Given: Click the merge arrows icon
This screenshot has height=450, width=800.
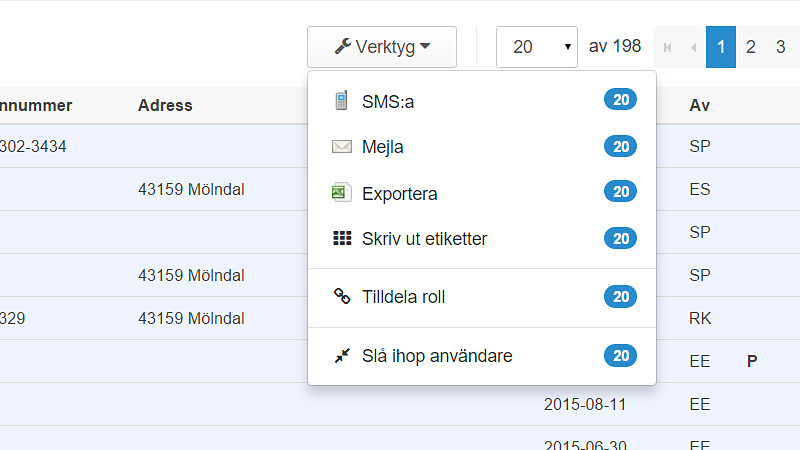Looking at the screenshot, I should pyautogui.click(x=342, y=356).
